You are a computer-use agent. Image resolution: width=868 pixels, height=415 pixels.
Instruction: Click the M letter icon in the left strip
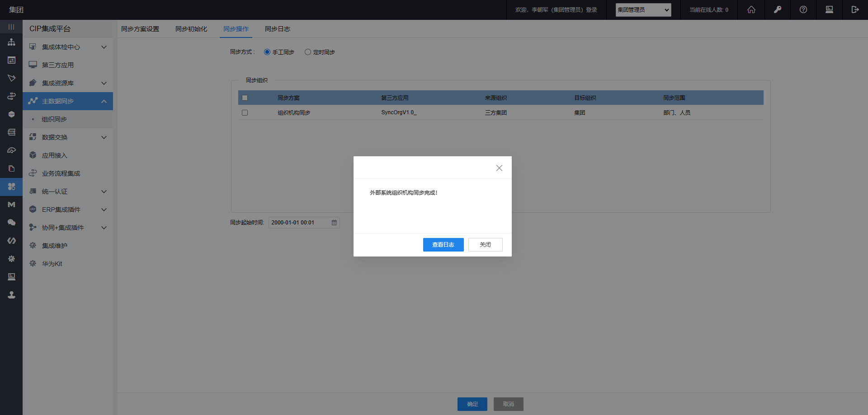(11, 205)
